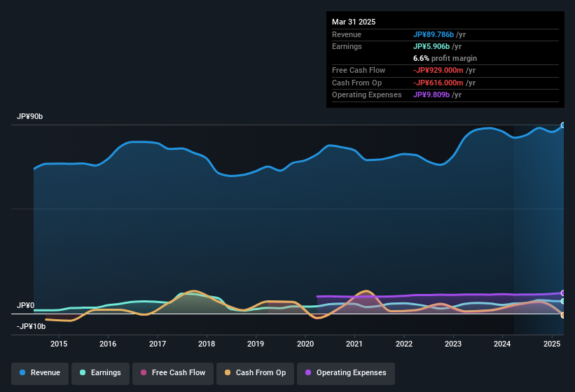575x392 pixels.
Task: Click the 2024 x-axis label
Action: pyautogui.click(x=502, y=344)
